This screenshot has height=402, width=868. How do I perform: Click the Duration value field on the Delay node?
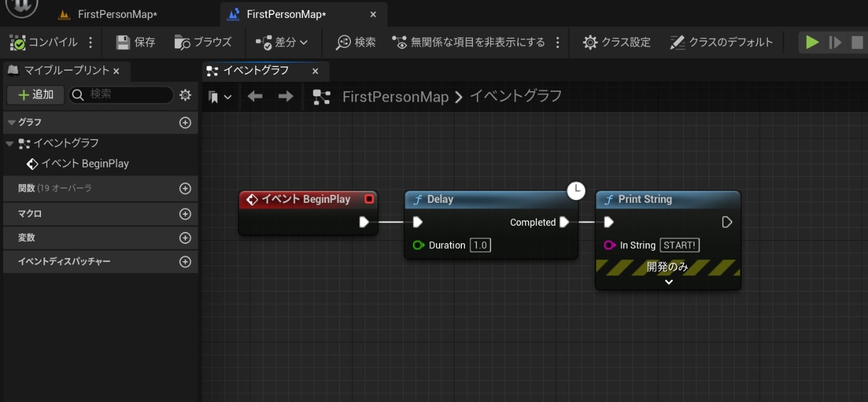click(x=479, y=245)
